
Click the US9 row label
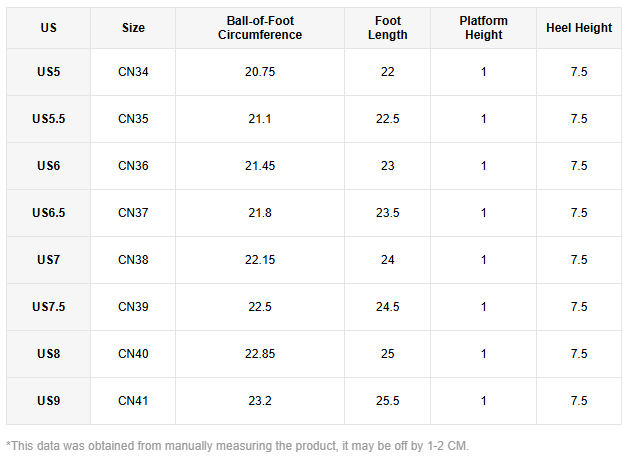48,401
